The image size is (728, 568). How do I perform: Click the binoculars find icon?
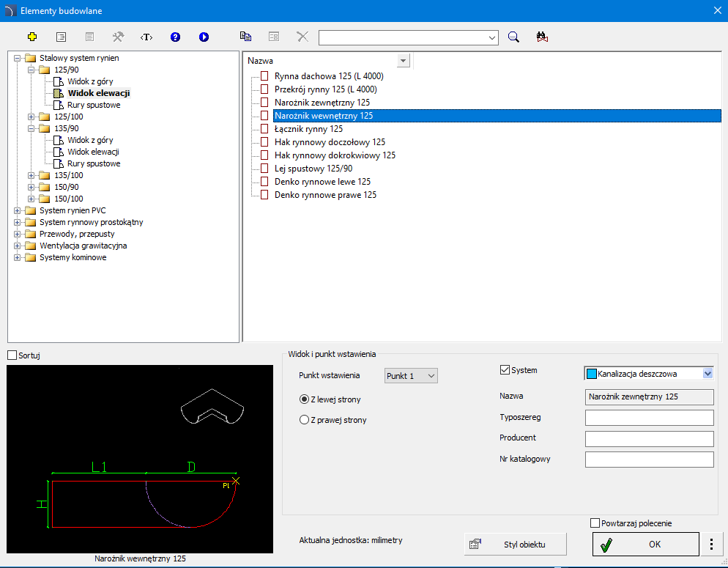tap(542, 37)
